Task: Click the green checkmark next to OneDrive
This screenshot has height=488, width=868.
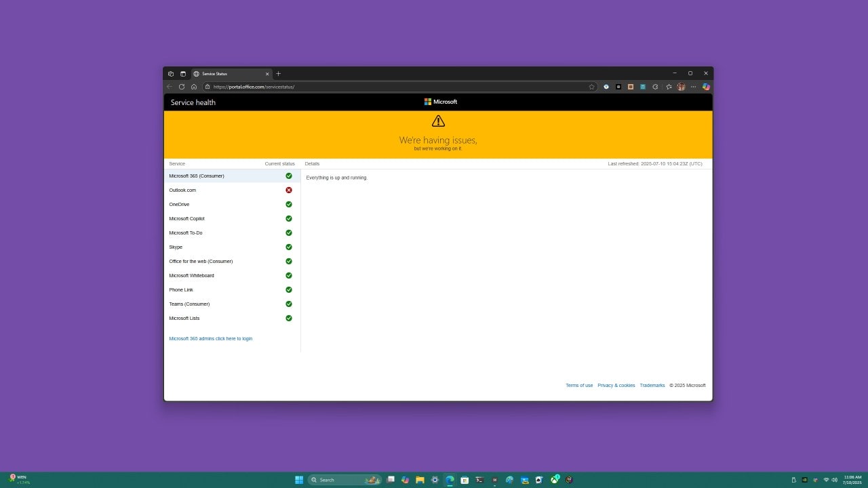Action: 289,204
